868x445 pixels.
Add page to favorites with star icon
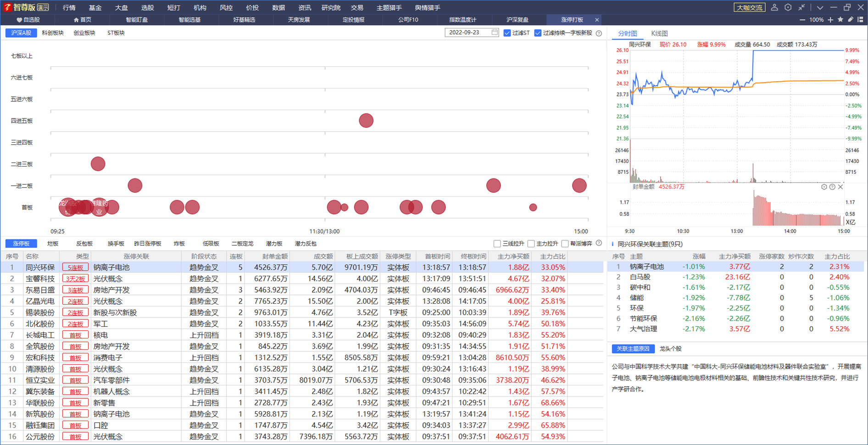click(840, 20)
